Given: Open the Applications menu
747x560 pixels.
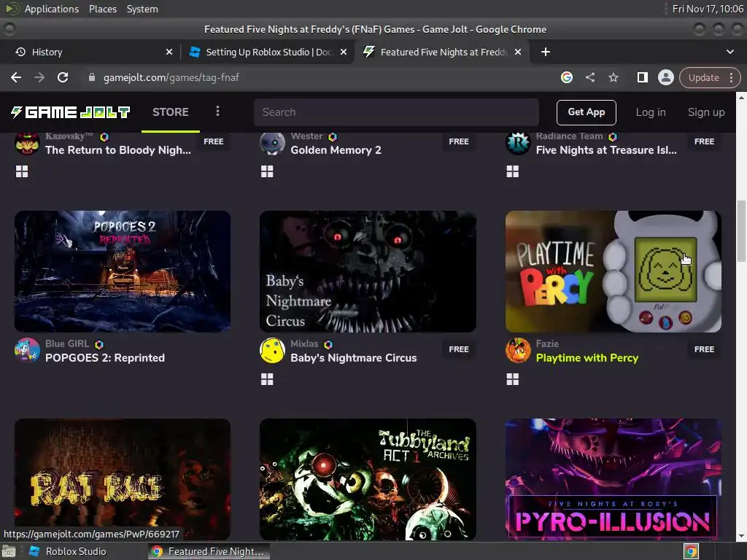Looking at the screenshot, I should 52,9.
